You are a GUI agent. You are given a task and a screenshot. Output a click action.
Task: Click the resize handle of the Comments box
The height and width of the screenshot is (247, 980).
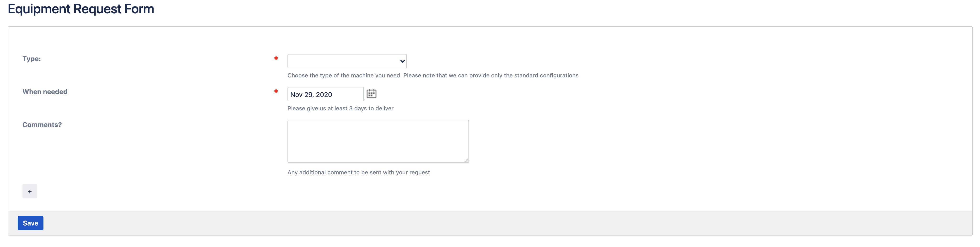467,160
